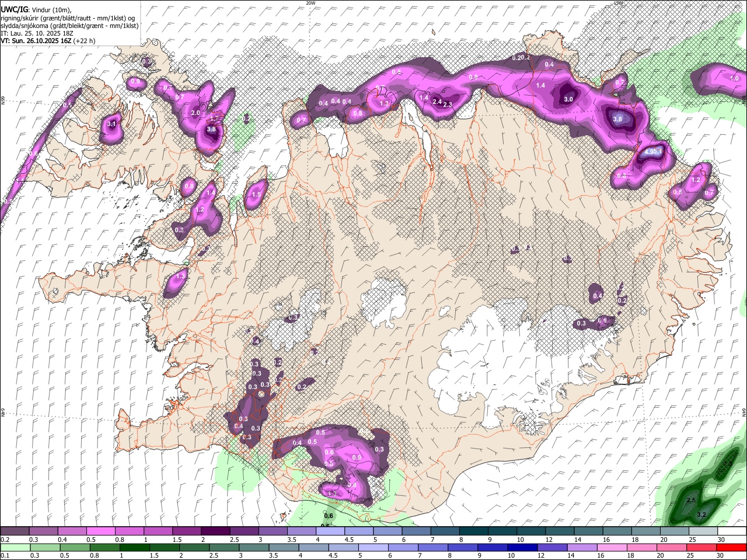
Task: Click the snow scale swatch between 0.2 and 0.3
Action: (15, 531)
